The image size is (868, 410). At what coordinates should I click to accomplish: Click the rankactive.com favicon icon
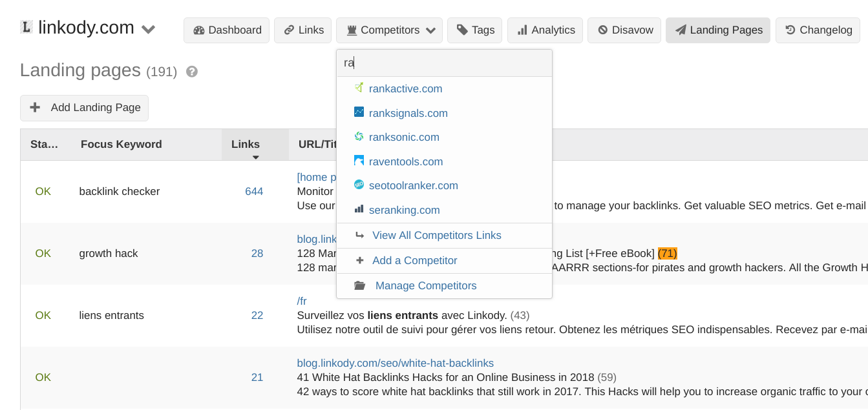[x=359, y=88]
